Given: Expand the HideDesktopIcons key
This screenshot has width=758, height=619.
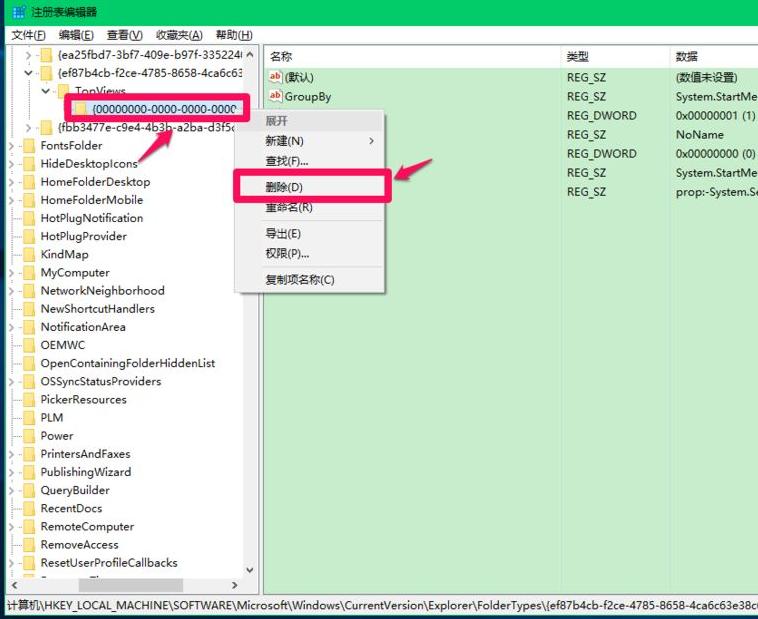Looking at the screenshot, I should pos(11,164).
